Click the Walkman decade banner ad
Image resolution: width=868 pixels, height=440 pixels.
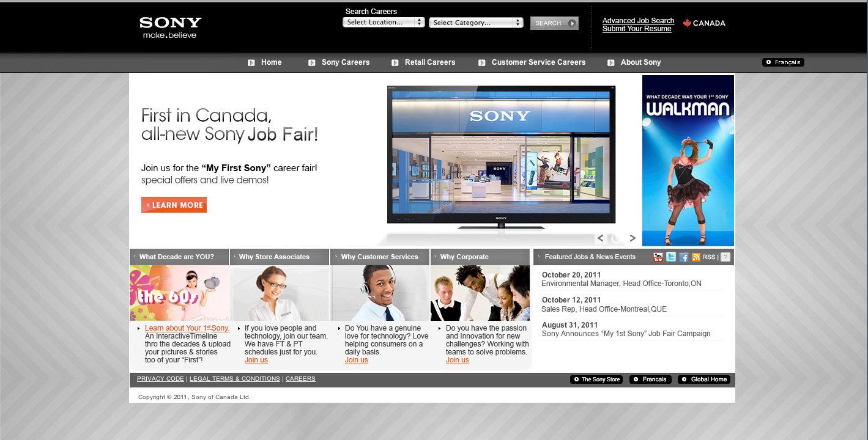688,161
